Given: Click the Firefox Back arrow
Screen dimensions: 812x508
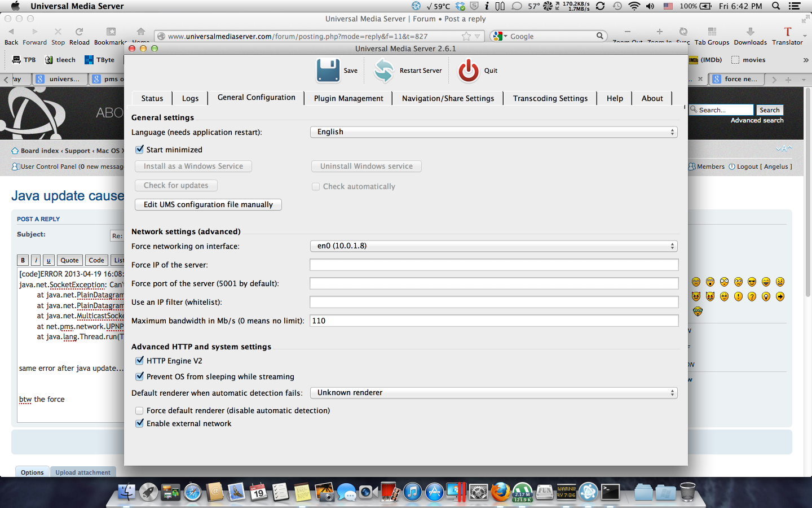Looking at the screenshot, I should coord(11,32).
